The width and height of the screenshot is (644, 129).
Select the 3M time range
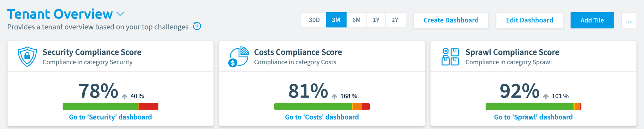coord(336,20)
